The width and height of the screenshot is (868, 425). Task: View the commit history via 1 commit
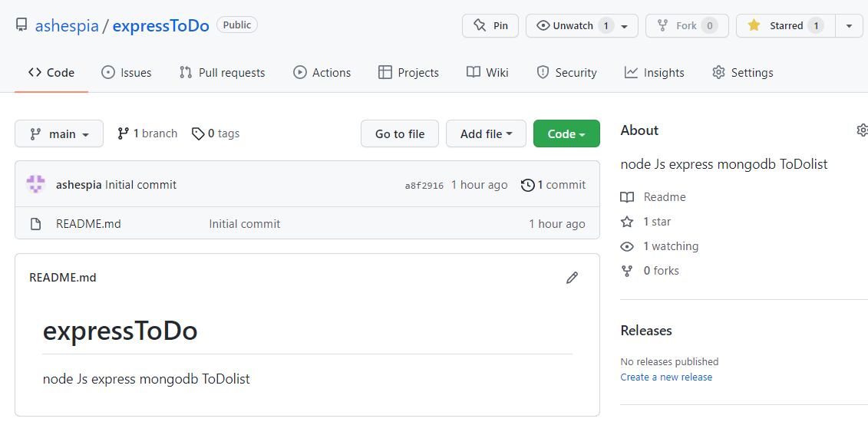coord(553,185)
